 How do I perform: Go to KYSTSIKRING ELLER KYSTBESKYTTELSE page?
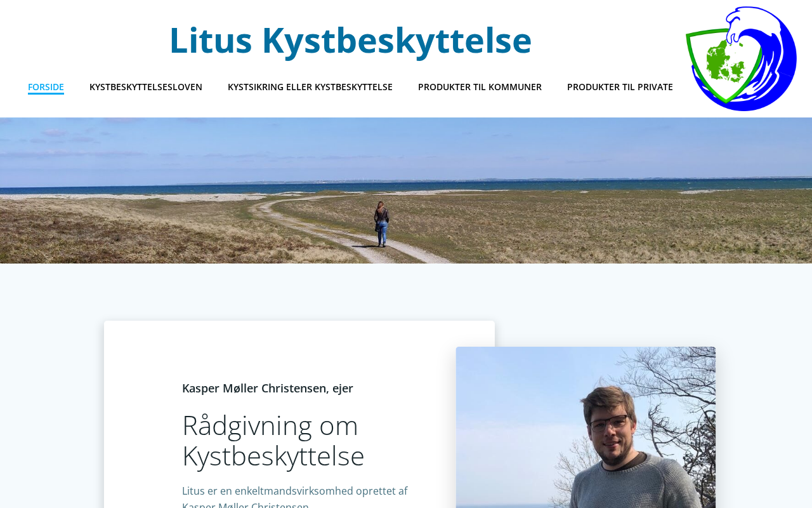(x=310, y=87)
